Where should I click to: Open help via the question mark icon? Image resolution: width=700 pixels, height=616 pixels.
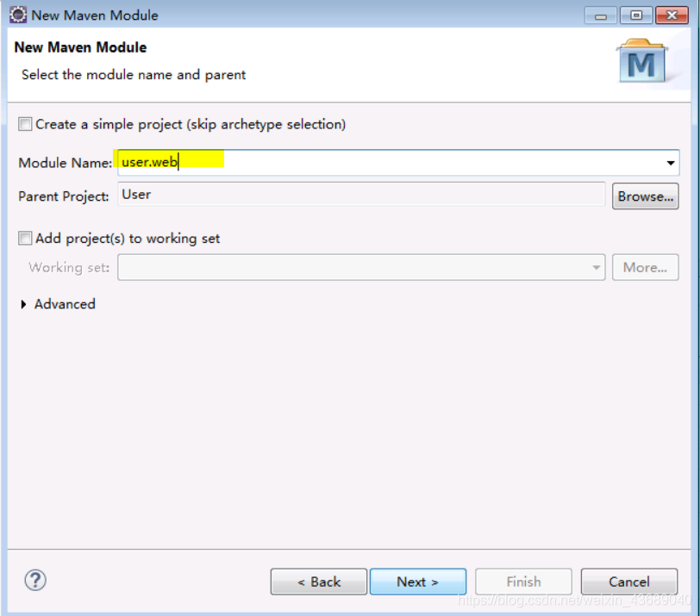(x=35, y=581)
